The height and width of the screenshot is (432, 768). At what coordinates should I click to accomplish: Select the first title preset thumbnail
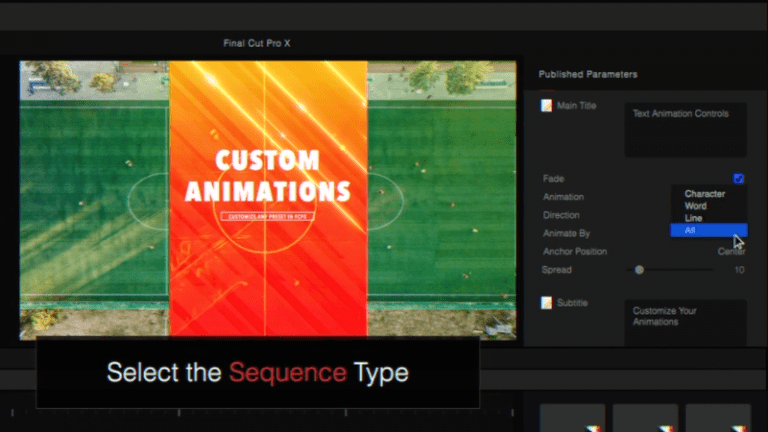(x=572, y=418)
